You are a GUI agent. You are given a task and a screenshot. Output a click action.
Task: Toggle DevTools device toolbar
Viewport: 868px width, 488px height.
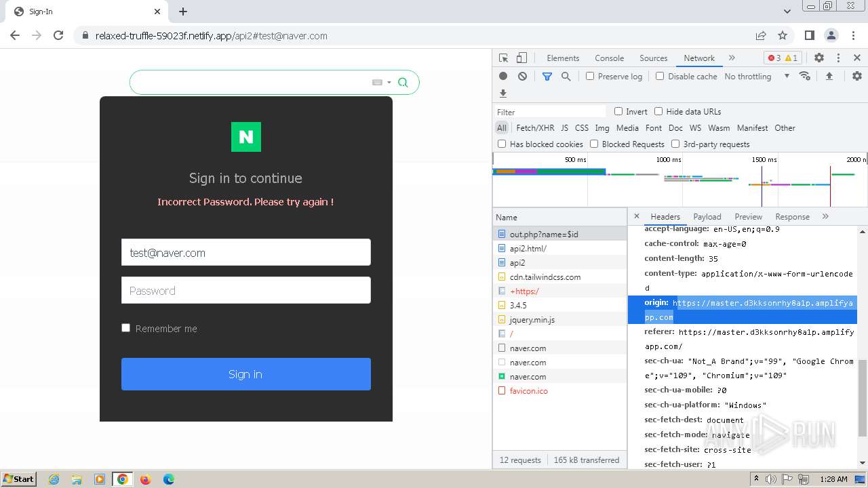521,58
